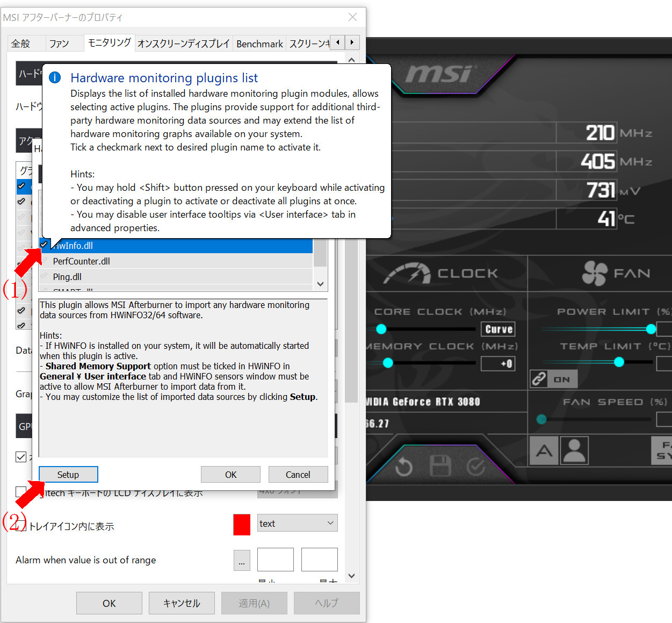Reset settings using the circular arrow icon

(404, 467)
